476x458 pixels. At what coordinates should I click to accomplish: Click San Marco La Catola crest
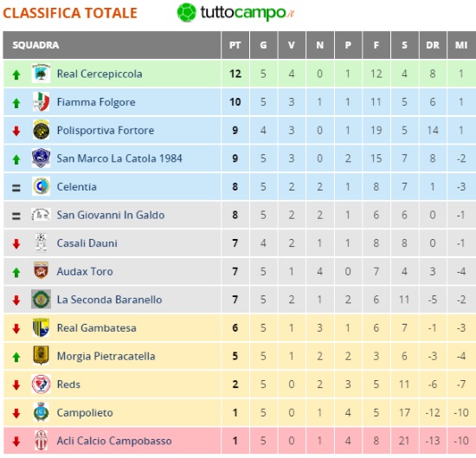(41, 158)
